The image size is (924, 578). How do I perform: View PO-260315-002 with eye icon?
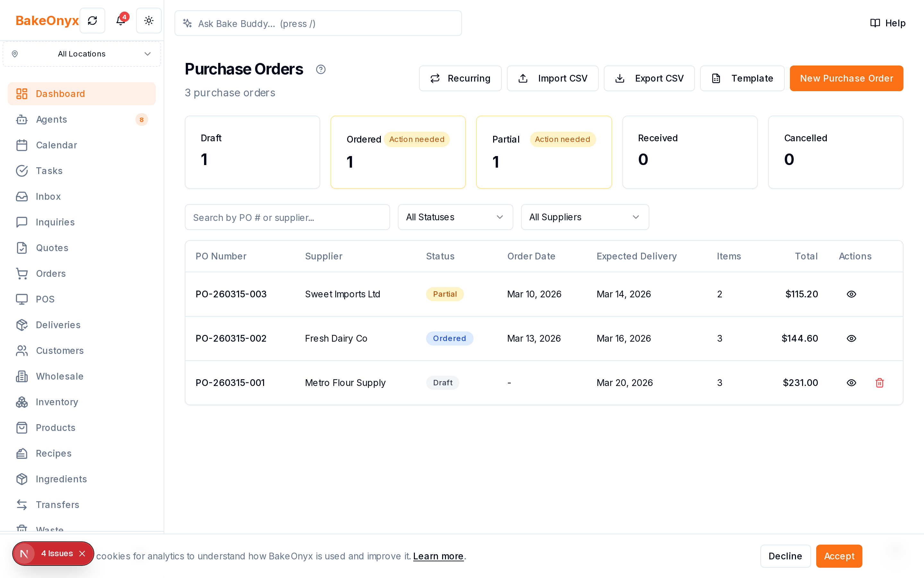tap(851, 338)
